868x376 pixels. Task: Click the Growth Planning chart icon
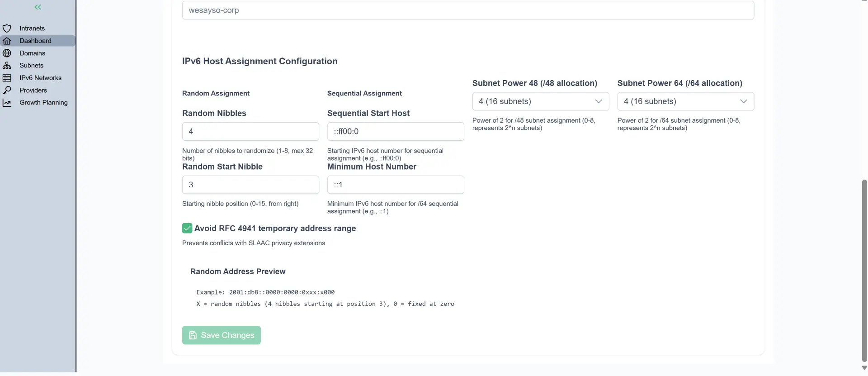7,103
